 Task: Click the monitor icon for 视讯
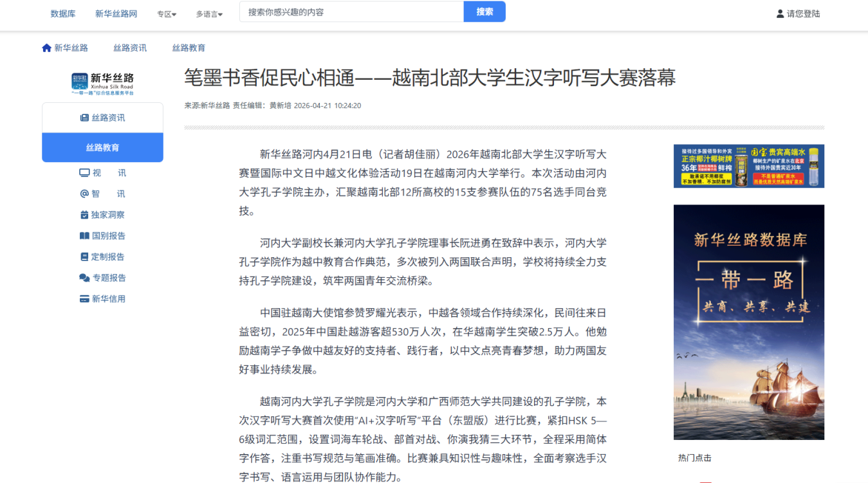tap(84, 173)
